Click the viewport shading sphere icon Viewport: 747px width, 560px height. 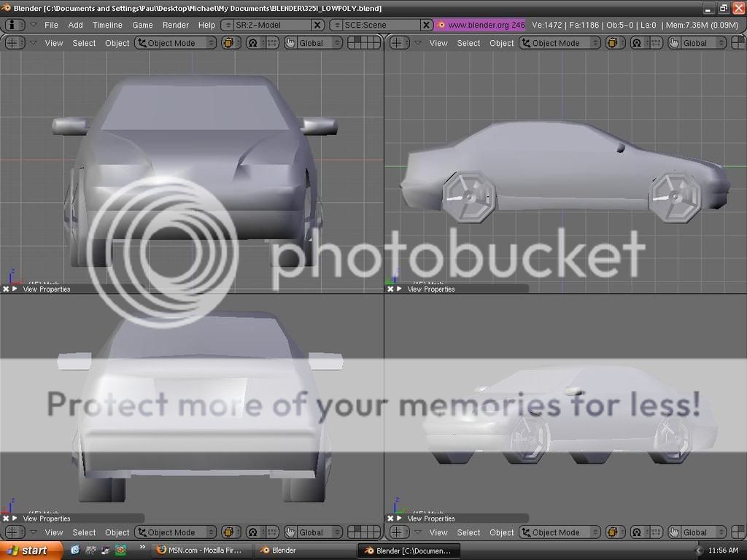tap(229, 42)
